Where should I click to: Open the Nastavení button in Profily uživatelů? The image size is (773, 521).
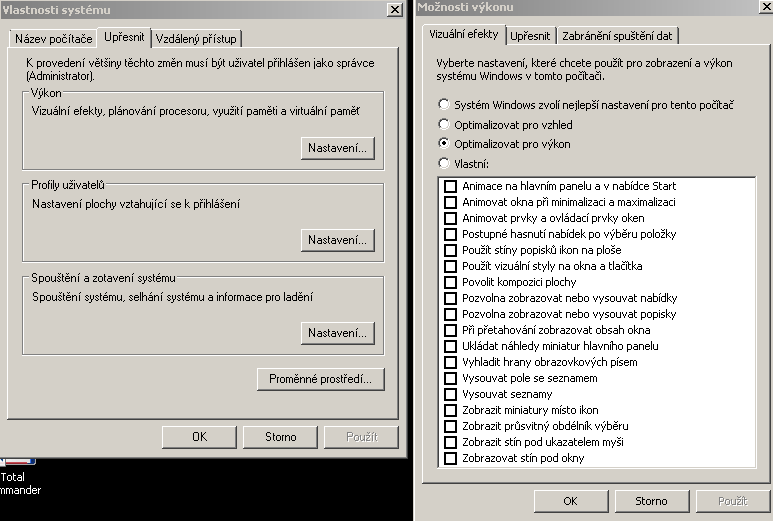pos(338,240)
